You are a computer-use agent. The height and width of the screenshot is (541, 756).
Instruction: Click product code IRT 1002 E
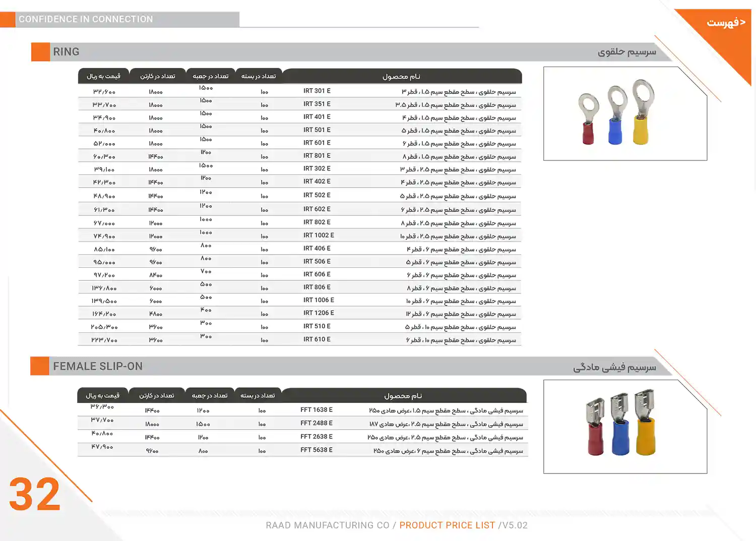click(x=319, y=235)
